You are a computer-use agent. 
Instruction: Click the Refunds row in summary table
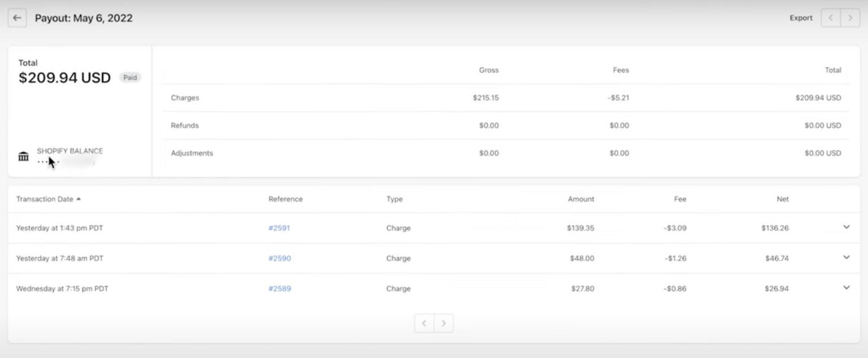point(185,125)
